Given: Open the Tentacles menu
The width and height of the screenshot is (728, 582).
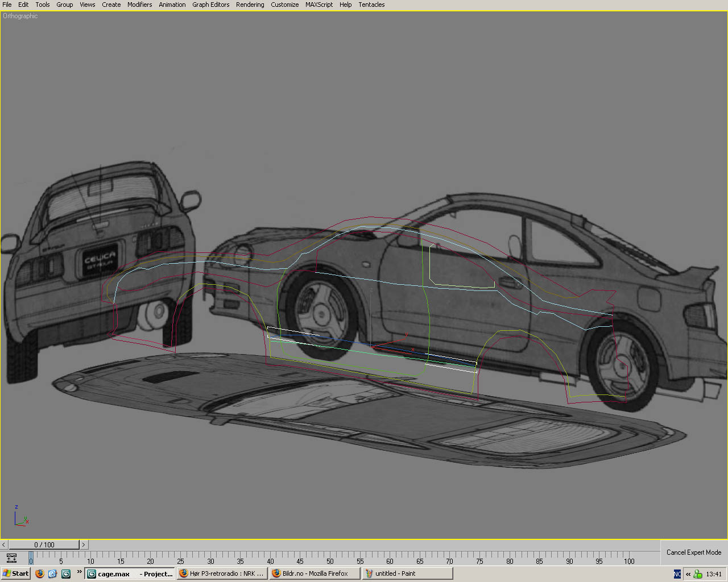Looking at the screenshot, I should click(371, 5).
